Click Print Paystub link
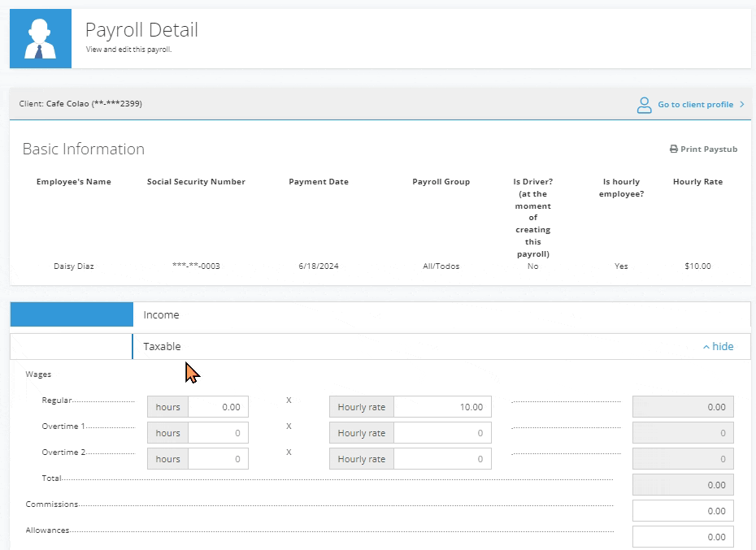The image size is (756, 550). [709, 149]
